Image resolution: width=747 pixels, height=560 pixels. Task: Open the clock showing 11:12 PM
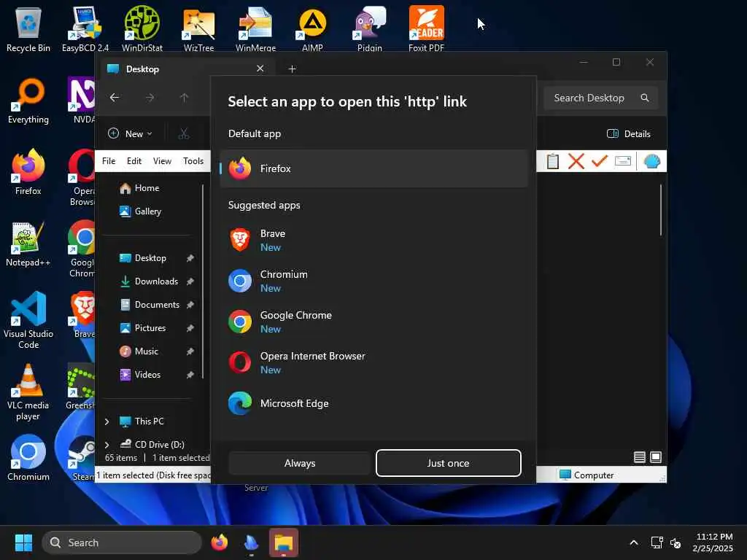point(713,542)
